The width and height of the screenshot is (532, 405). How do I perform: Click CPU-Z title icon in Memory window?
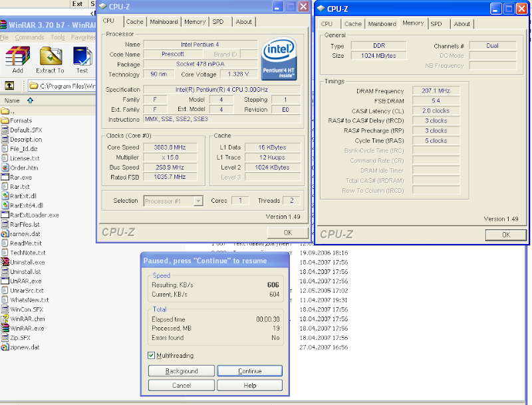[x=321, y=9]
